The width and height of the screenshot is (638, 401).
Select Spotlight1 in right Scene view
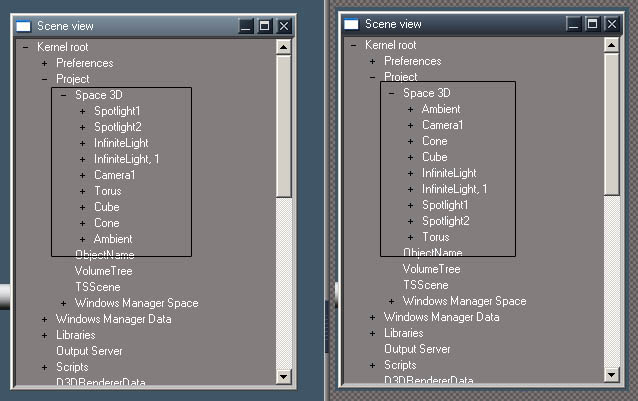[445, 205]
